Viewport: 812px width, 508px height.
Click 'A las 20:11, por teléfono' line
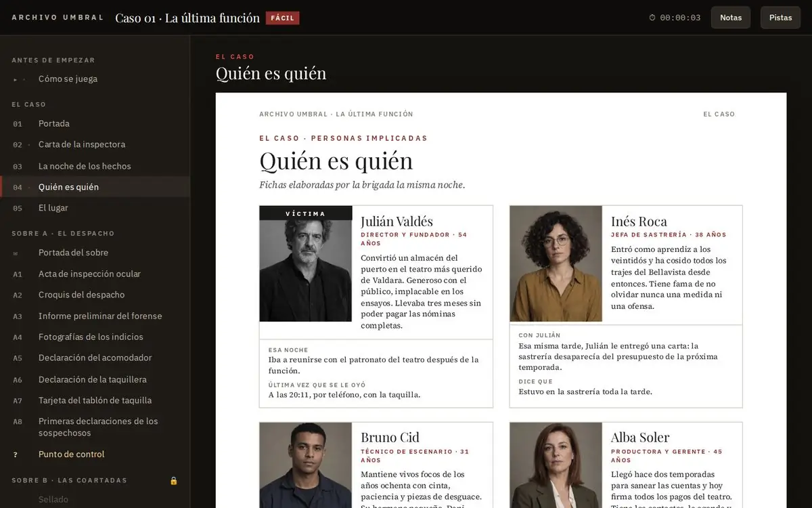coord(344,395)
